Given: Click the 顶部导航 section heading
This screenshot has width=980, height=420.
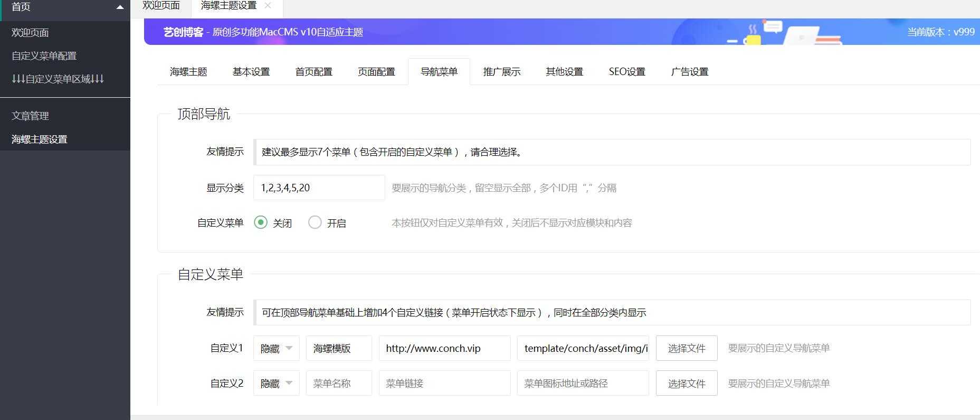Looking at the screenshot, I should [204, 114].
